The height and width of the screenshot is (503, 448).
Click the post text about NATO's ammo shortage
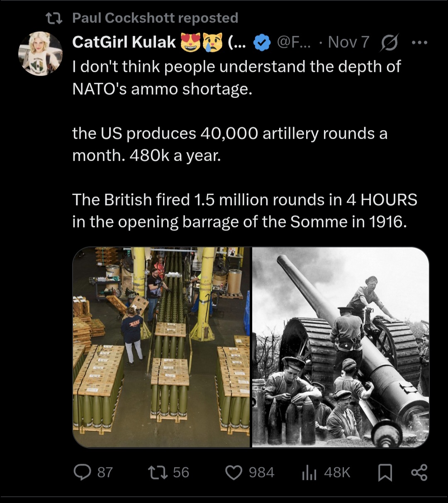coord(236,78)
